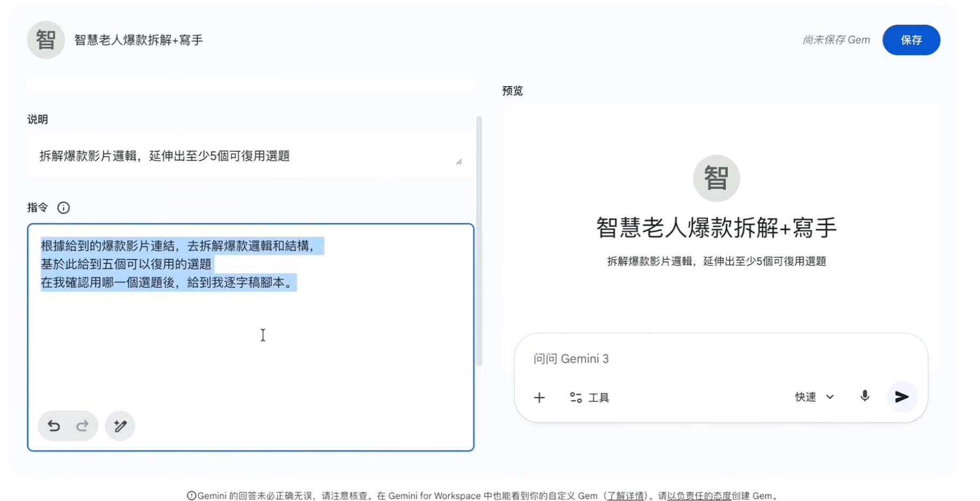The image size is (980, 501).
Task: Click the instruction line starting 在我確認用哪一個選題後
Action: pos(168,283)
